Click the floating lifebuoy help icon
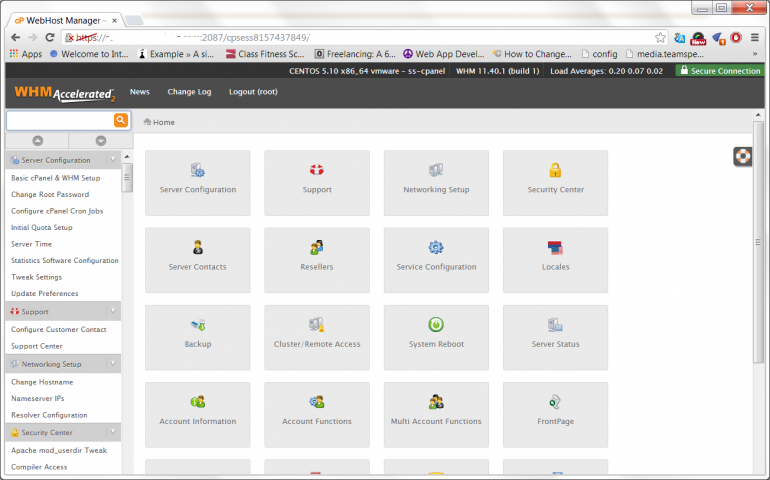This screenshot has width=770, height=480. point(742,157)
